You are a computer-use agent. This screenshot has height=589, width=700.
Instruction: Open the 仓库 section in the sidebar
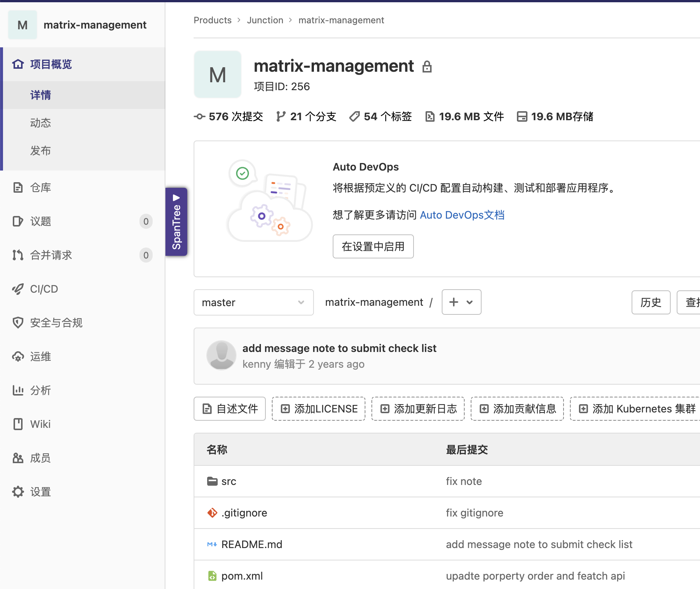point(40,187)
